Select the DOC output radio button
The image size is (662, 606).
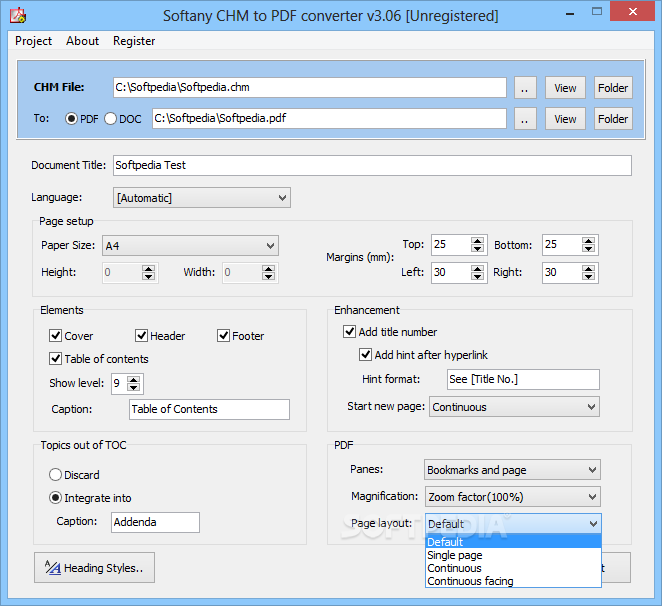[x=110, y=119]
